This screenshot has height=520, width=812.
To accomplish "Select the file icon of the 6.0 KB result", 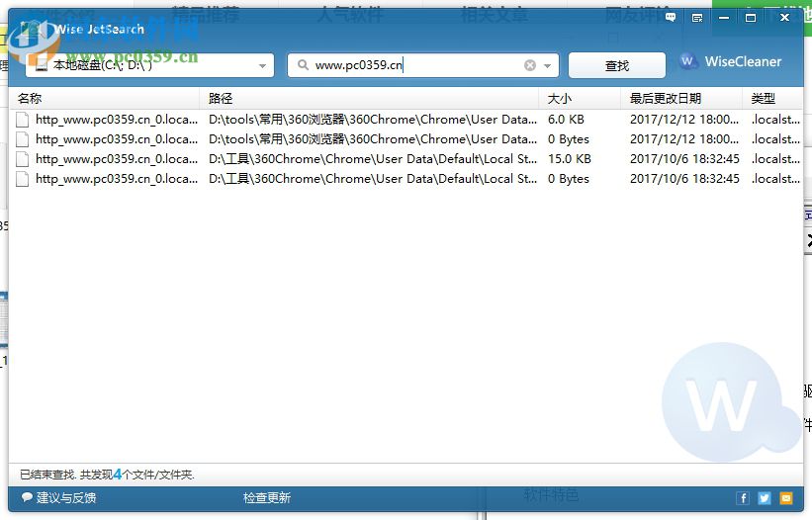I will 23,120.
